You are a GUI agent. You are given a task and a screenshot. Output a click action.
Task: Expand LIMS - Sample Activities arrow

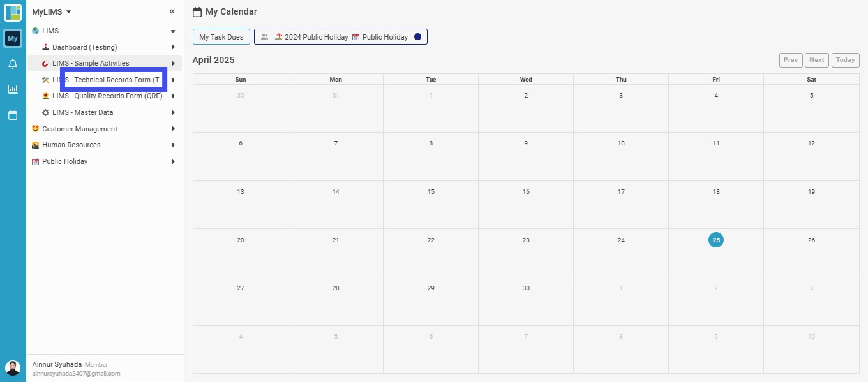coord(173,63)
